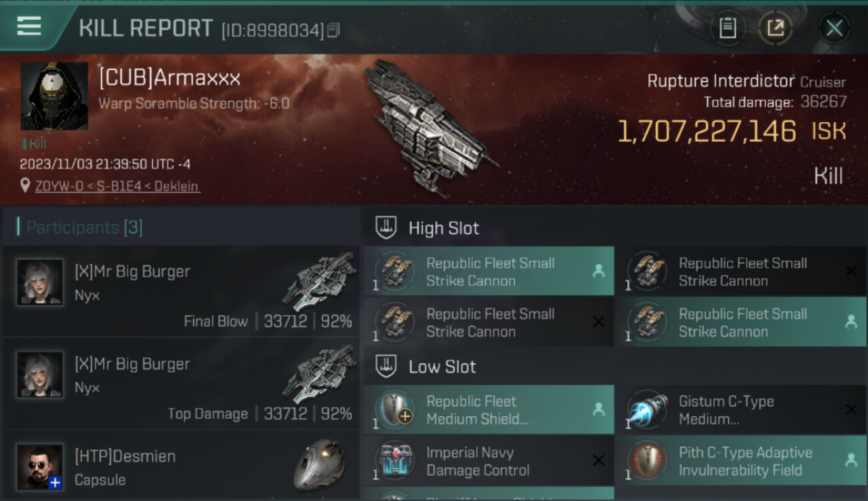Select the Participants tab header
This screenshot has width=868, height=501.
tap(84, 228)
